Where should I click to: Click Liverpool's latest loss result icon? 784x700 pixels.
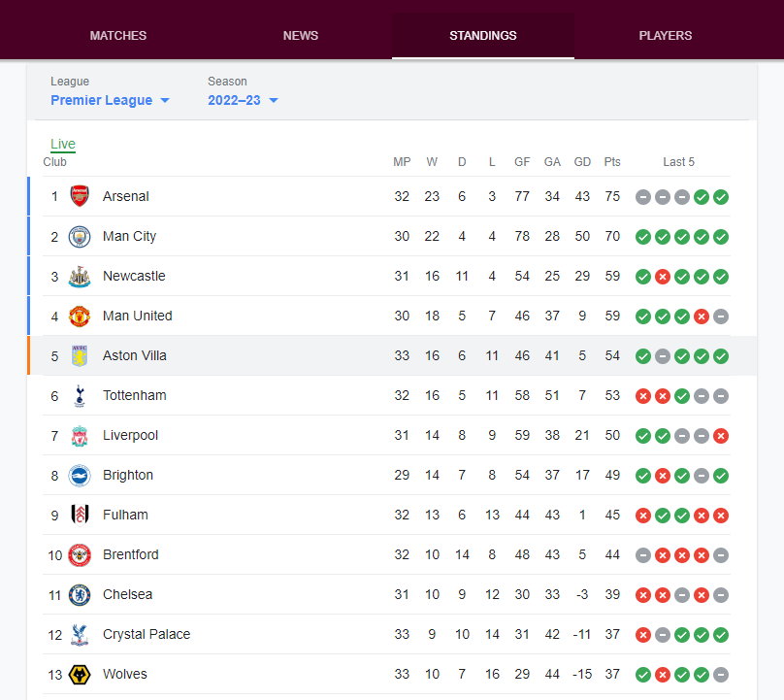coord(721,436)
